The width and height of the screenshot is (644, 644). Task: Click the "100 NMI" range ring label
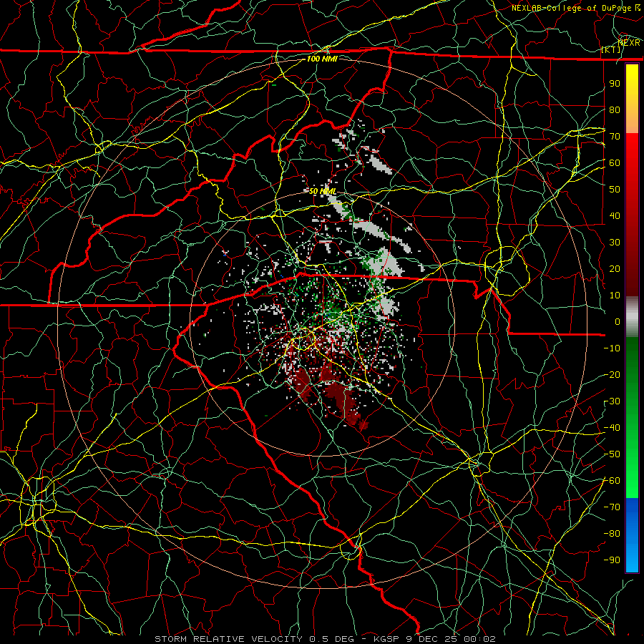322,59
